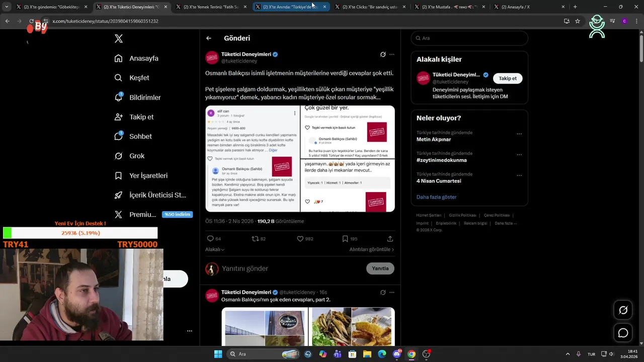Open Keşfet search page
644x362 pixels.
pyautogui.click(x=132, y=78)
